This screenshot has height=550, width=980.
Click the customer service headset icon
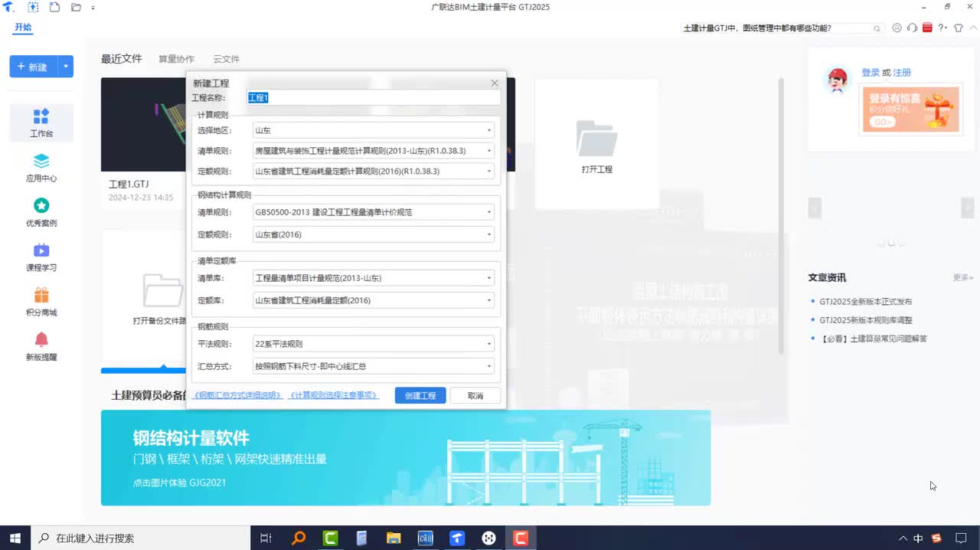[912, 28]
